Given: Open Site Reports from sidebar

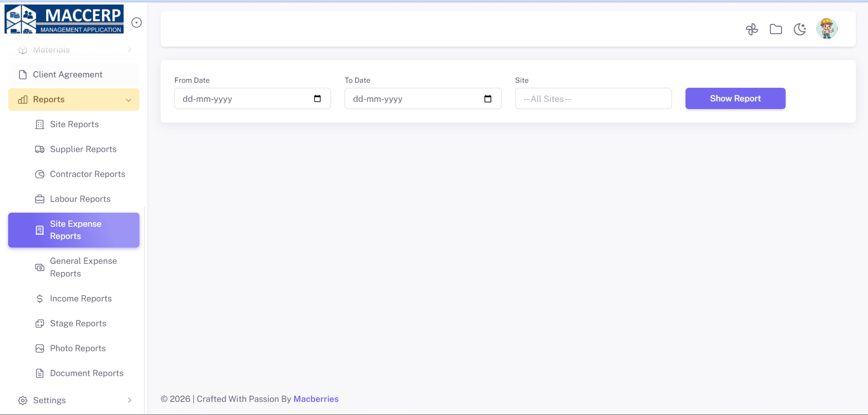Looking at the screenshot, I should [x=74, y=124].
